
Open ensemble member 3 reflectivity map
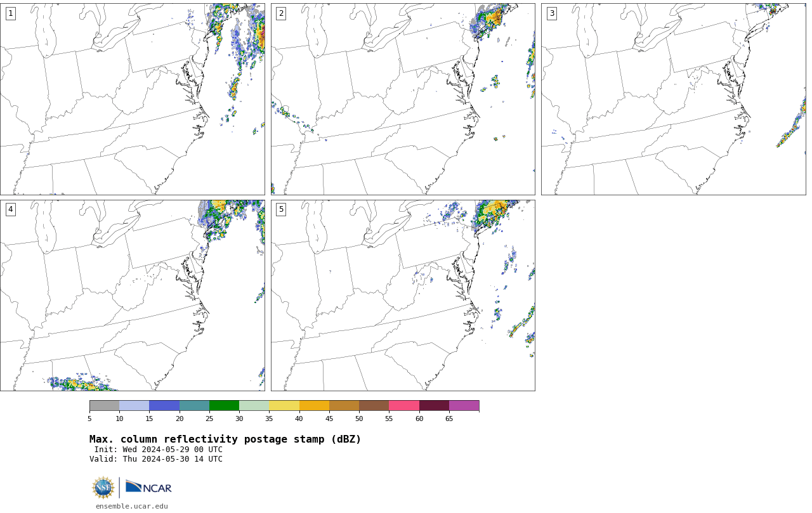tap(673, 99)
